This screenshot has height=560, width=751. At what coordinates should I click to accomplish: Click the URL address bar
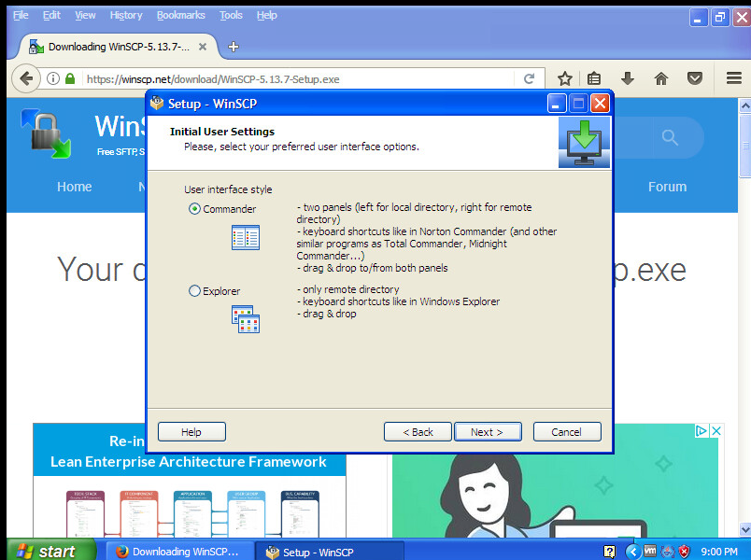299,79
